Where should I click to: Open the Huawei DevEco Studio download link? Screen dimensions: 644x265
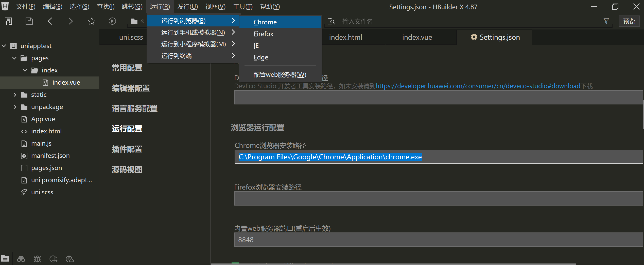coord(478,86)
